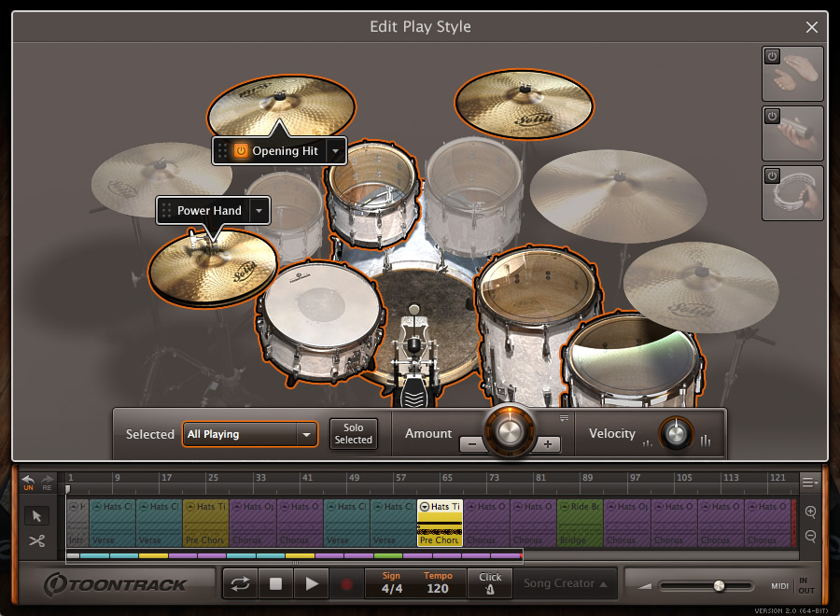The height and width of the screenshot is (616, 840).
Task: Open the Power Hand dropdown arrow
Action: point(259,210)
